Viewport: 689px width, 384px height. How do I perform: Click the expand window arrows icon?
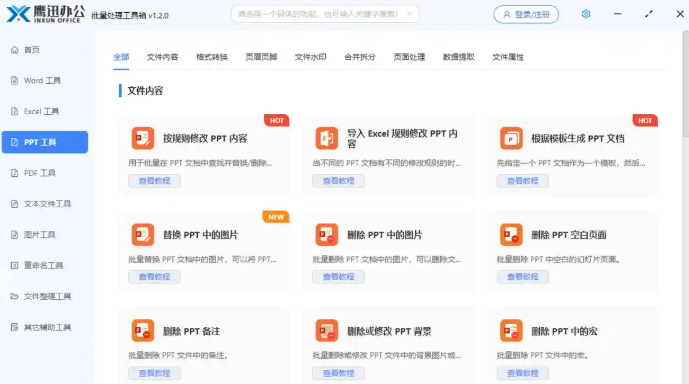649,14
